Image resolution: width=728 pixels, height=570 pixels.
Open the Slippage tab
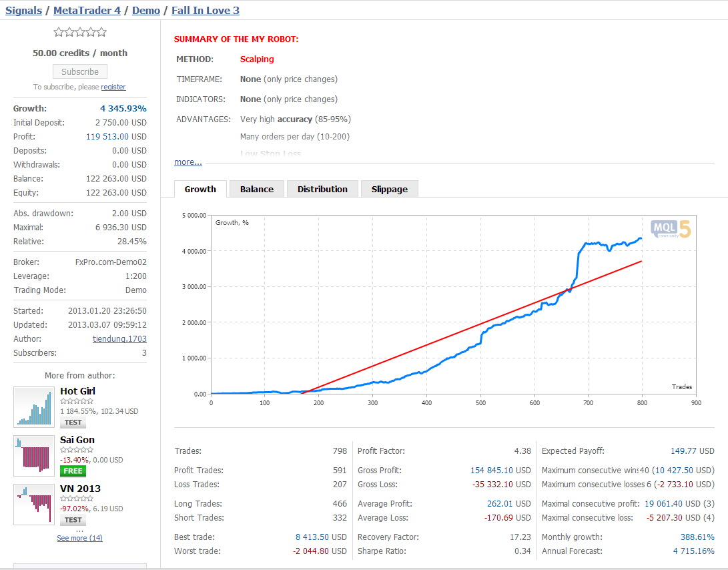390,189
